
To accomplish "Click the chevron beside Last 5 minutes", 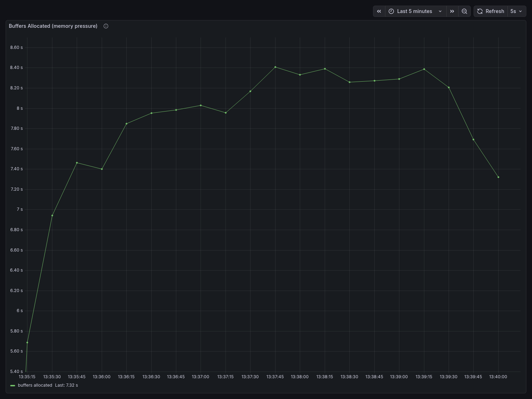I will 440,11.
